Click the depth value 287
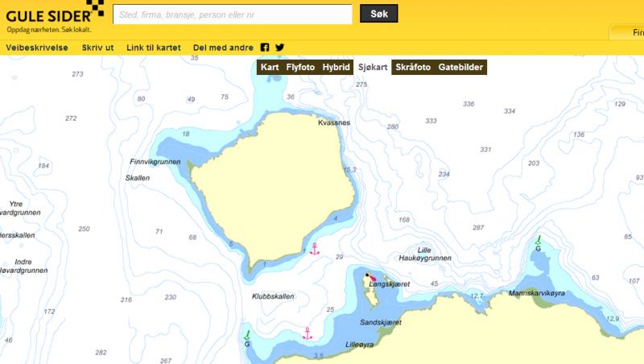644x364 pixels. point(478,228)
